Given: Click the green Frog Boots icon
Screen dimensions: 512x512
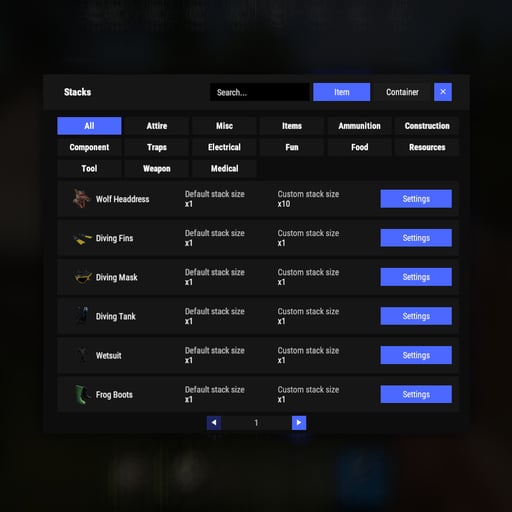Looking at the screenshot, I should tap(82, 394).
